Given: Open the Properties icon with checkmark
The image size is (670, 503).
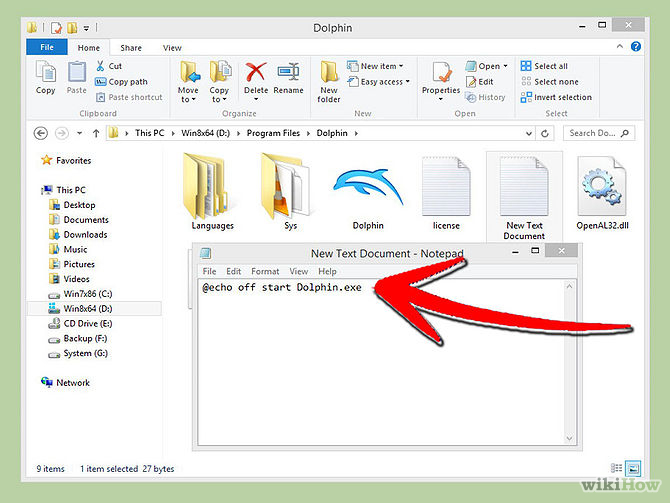Looking at the screenshot, I should click(x=441, y=82).
